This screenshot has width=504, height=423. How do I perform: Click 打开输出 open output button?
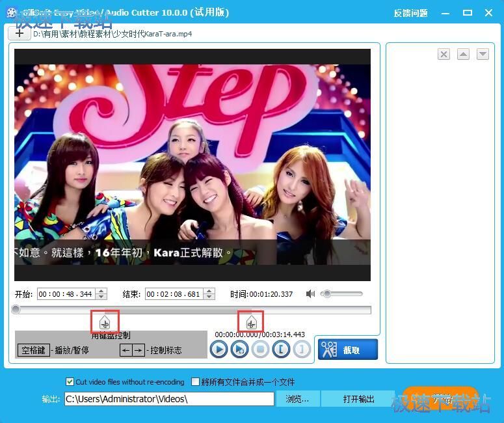[358, 399]
